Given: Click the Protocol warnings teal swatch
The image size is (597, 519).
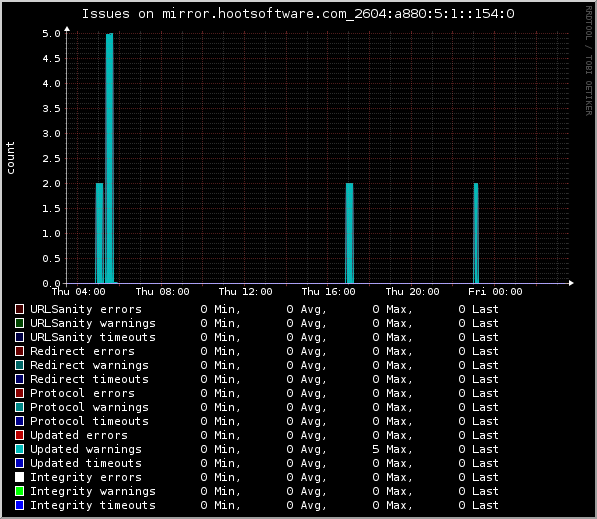Looking at the screenshot, I should pos(19,407).
